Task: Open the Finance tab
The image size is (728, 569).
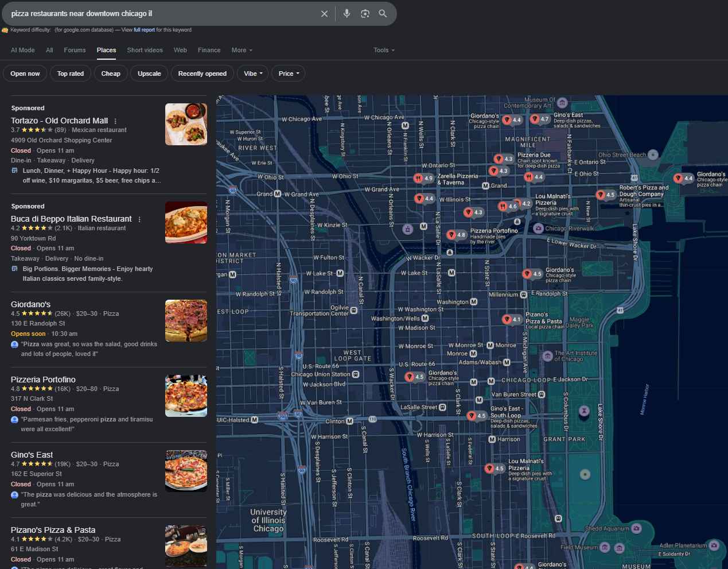Action: click(209, 51)
